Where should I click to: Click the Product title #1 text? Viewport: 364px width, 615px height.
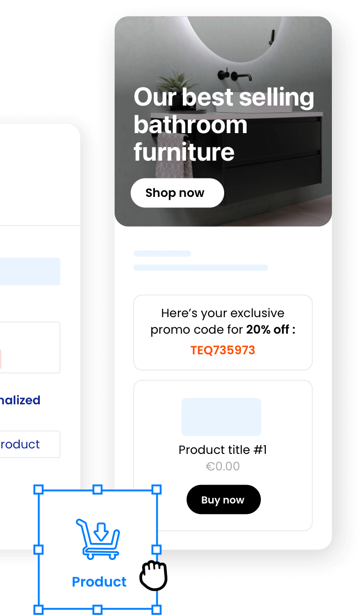223,450
